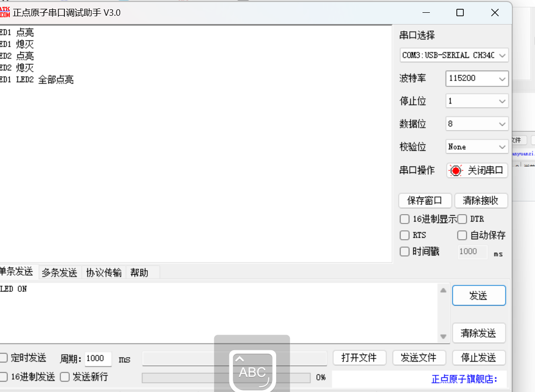Click the 关闭串口 button

pos(477,170)
